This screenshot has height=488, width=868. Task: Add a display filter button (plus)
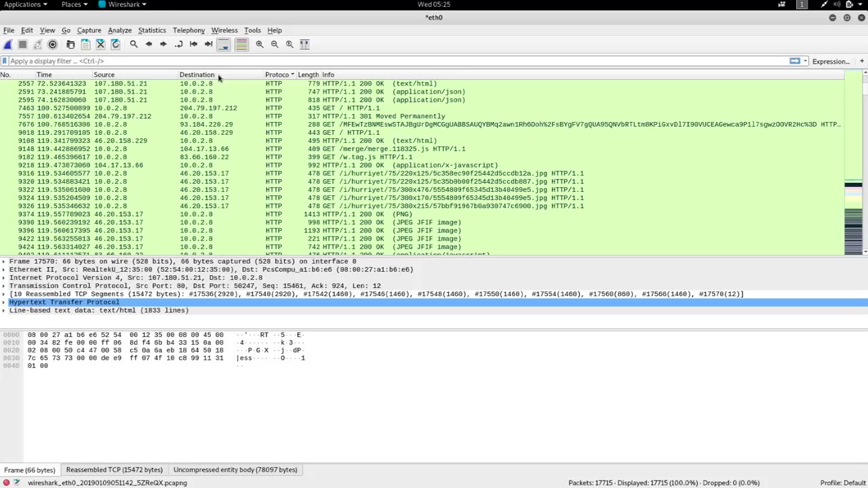[862, 61]
